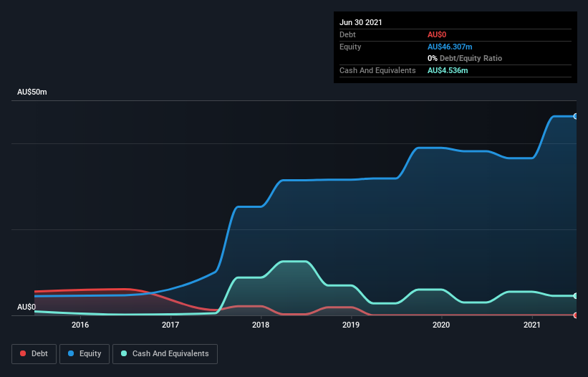Click Cash And Equivalents label in tooltip
Image resolution: width=588 pixels, height=377 pixels.
coord(377,70)
